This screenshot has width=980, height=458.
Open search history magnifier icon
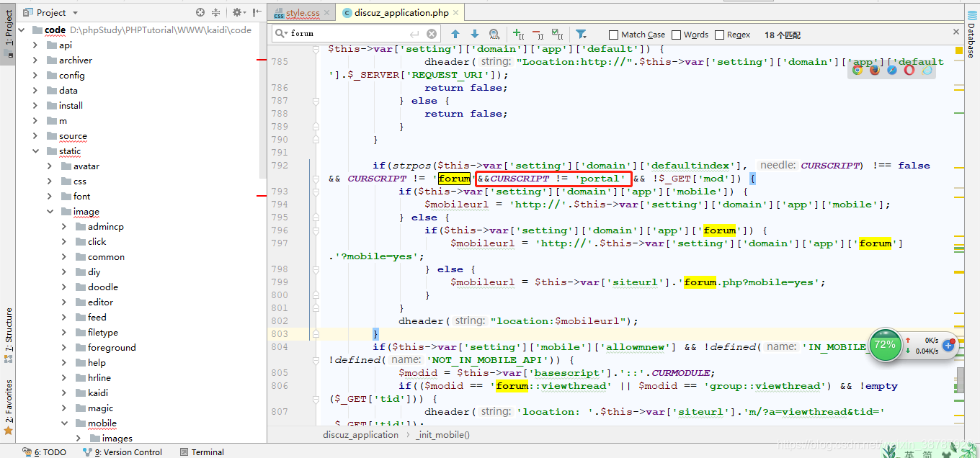[281, 34]
